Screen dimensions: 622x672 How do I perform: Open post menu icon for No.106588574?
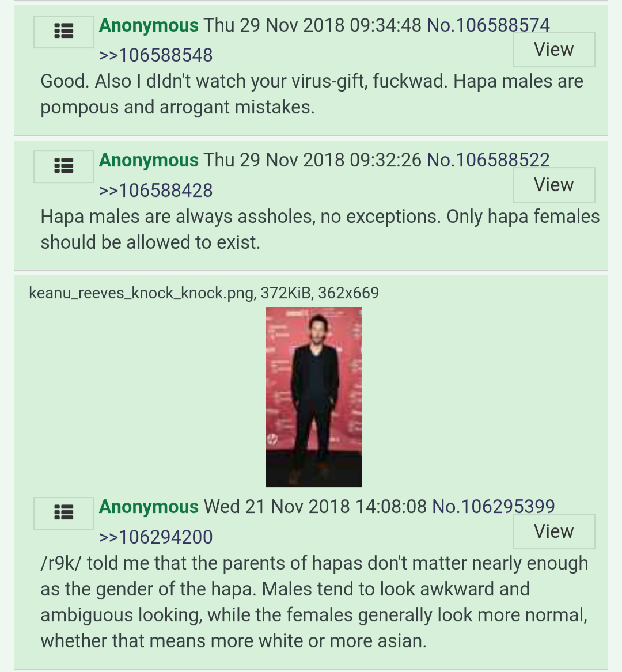click(x=64, y=32)
